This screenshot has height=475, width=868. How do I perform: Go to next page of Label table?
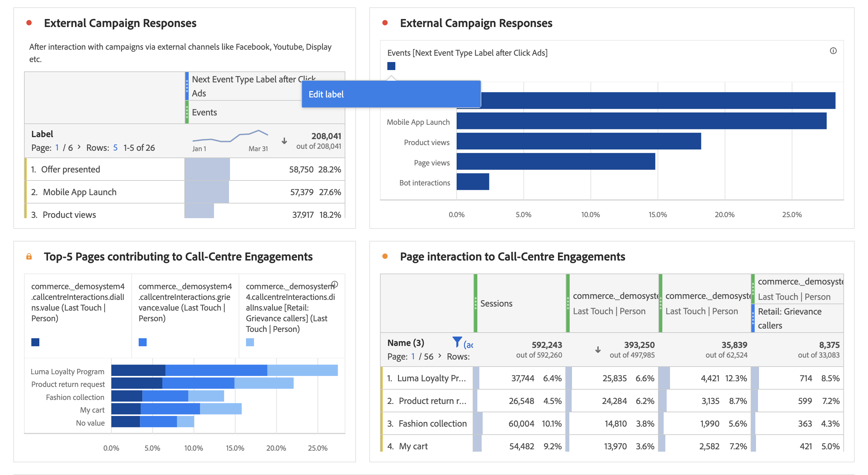[x=79, y=147]
